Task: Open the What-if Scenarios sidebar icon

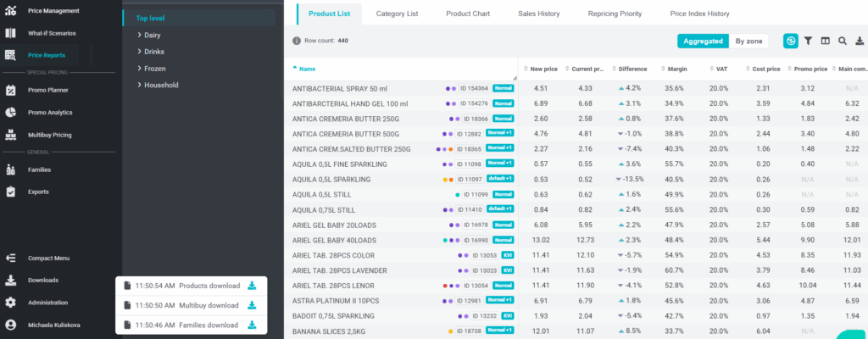Action: click(x=10, y=33)
